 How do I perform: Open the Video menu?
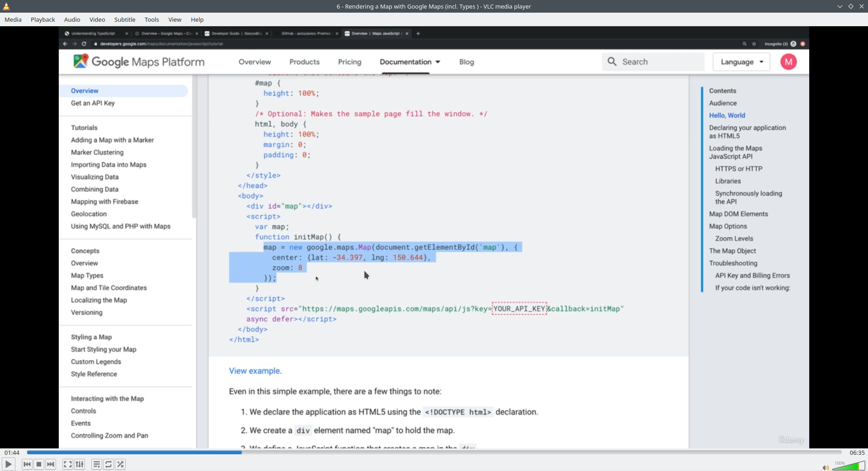(x=97, y=19)
